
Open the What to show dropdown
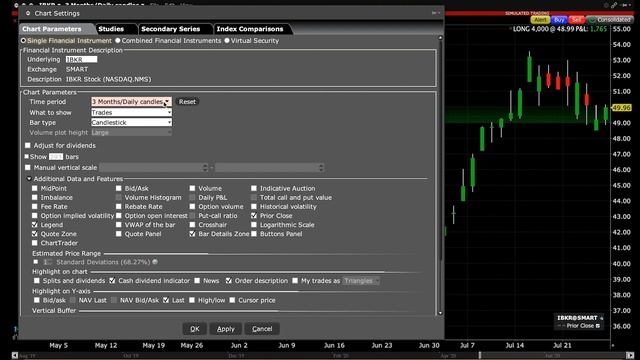click(131, 112)
